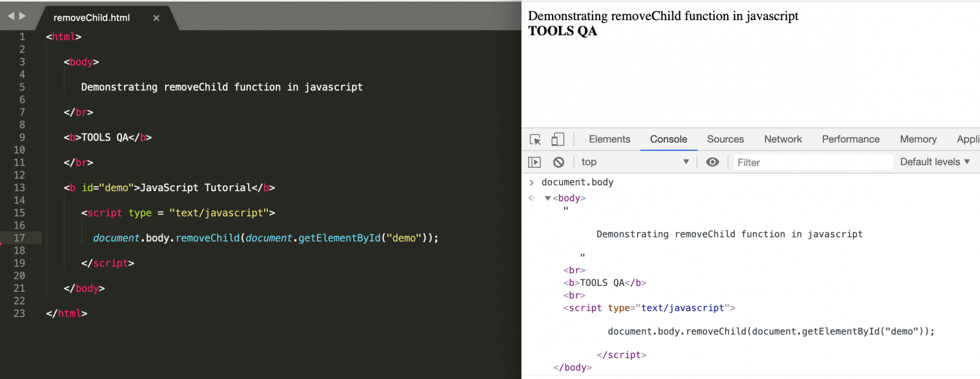Screen dimensions: 980x379
Task: Close the removeChild.html tab
Action: coord(156,18)
